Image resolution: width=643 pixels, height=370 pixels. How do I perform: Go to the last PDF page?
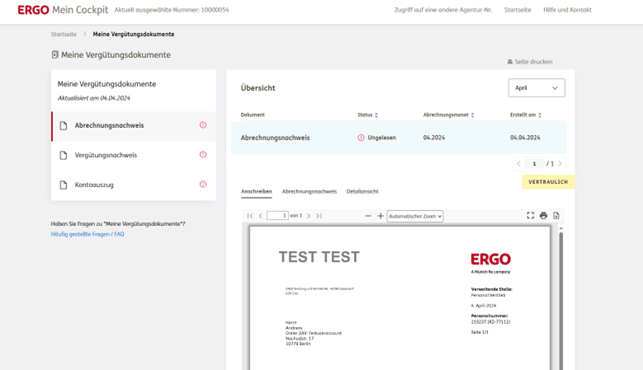[319, 216]
